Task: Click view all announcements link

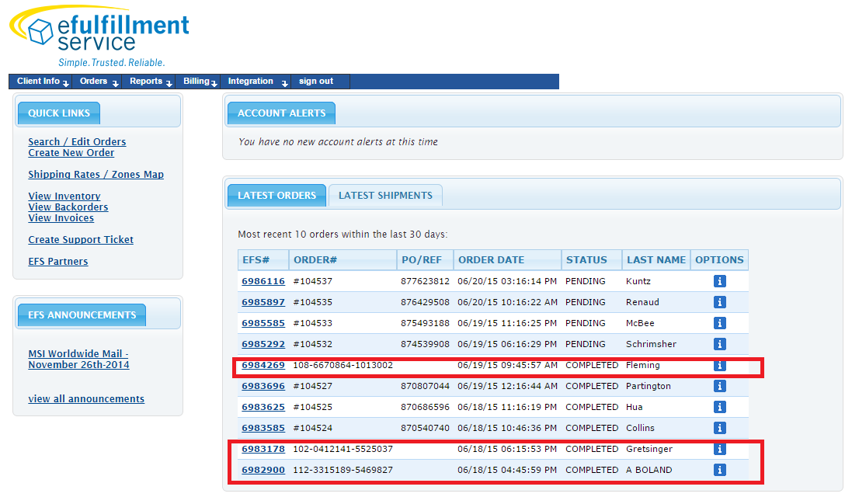Action: pyautogui.click(x=86, y=398)
